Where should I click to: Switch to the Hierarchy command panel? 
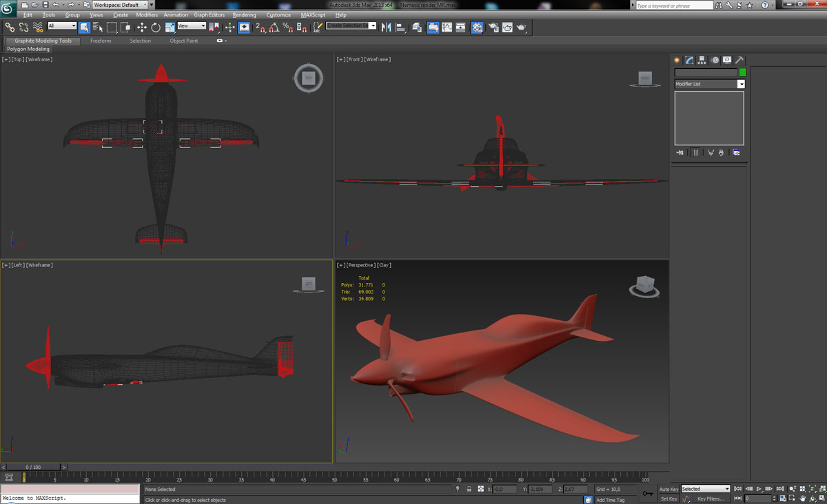(x=702, y=60)
